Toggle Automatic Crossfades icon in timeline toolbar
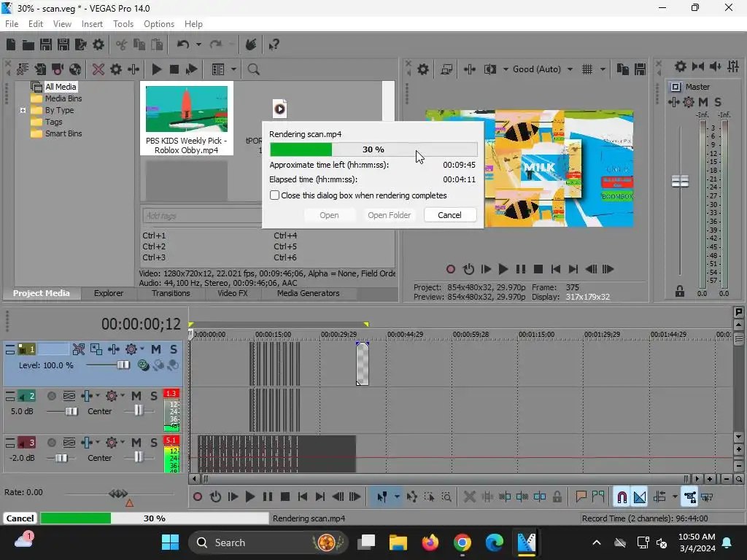This screenshot has width=747, height=560. [640, 497]
